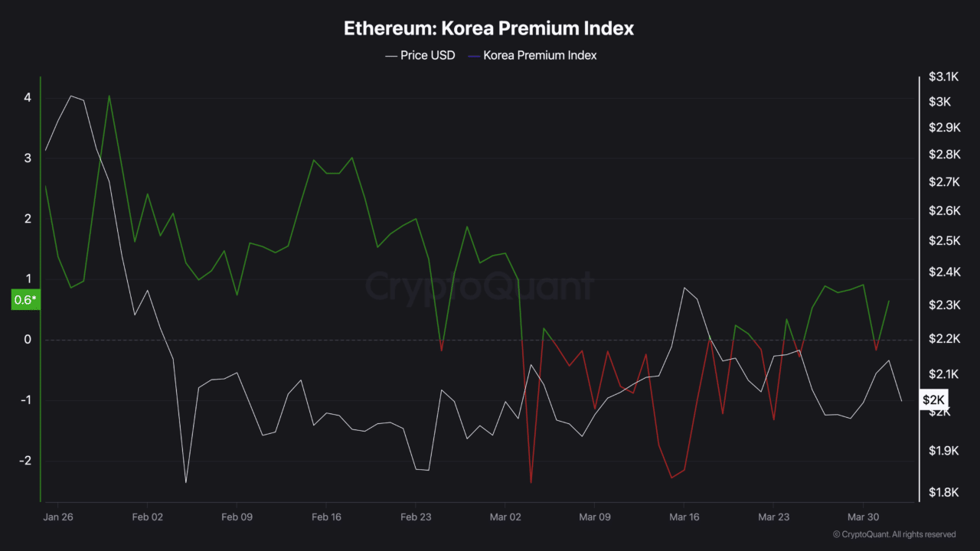980x551 pixels.
Task: Click the CryptoQuant watermark in chart center
Action: 479,286
